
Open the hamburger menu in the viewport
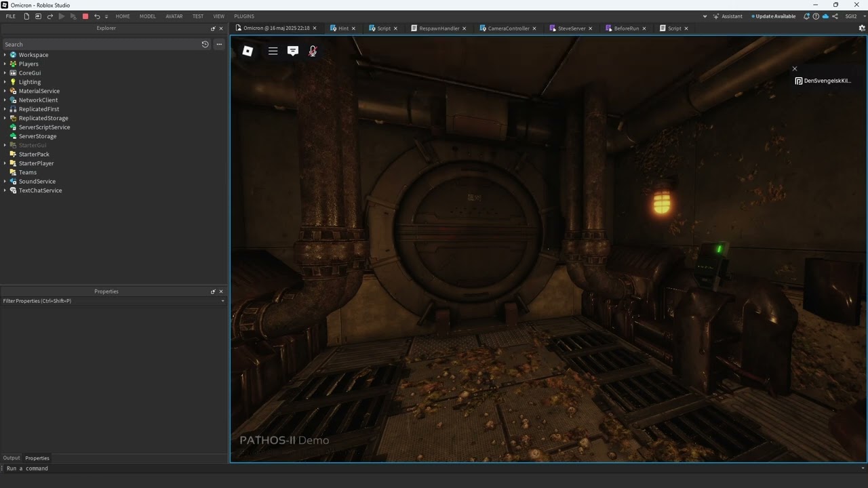(273, 51)
